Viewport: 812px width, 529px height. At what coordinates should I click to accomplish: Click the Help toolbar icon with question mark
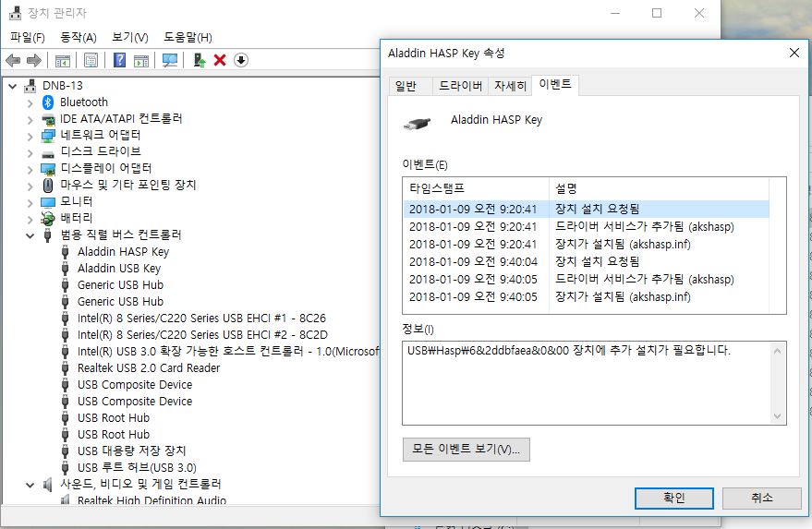click(119, 60)
